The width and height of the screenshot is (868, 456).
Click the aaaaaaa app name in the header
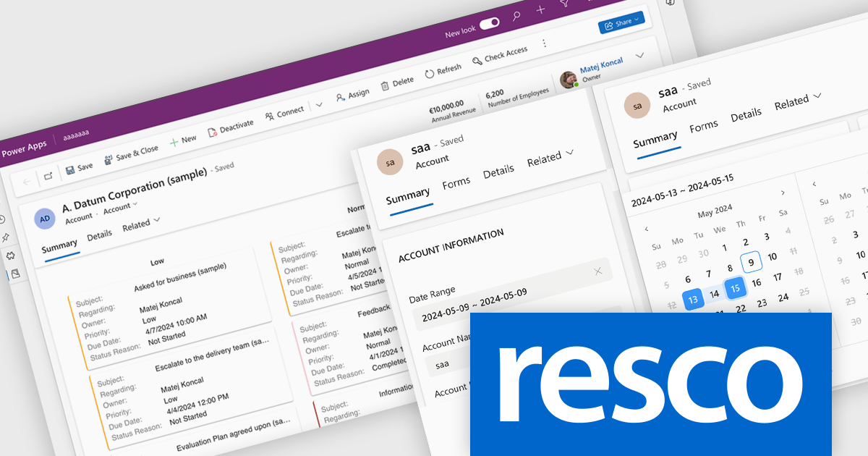(76, 135)
